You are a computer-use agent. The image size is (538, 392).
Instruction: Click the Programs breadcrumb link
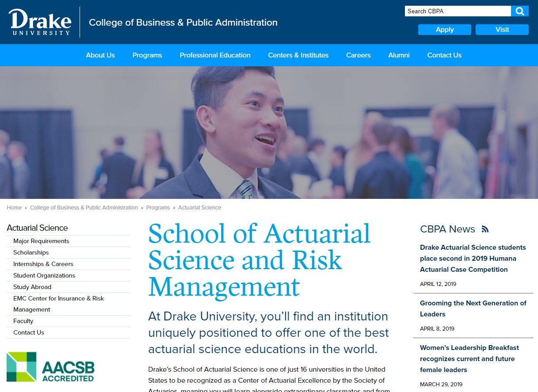[158, 208]
